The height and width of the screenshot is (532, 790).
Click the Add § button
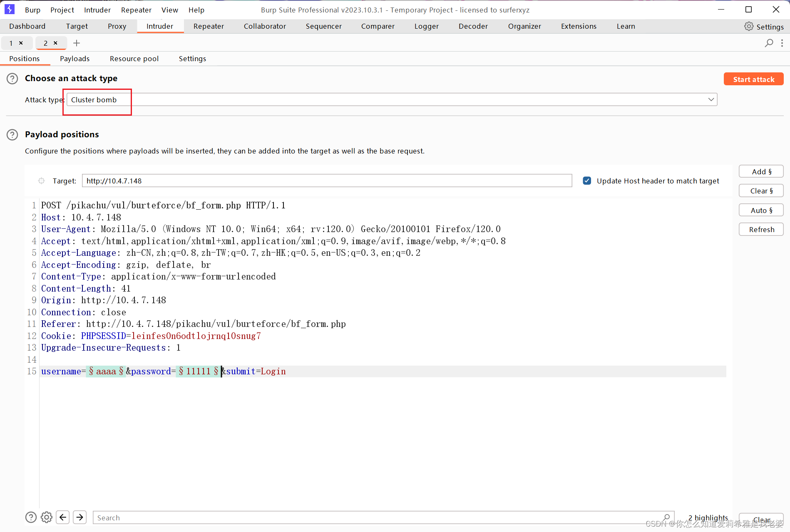761,171
